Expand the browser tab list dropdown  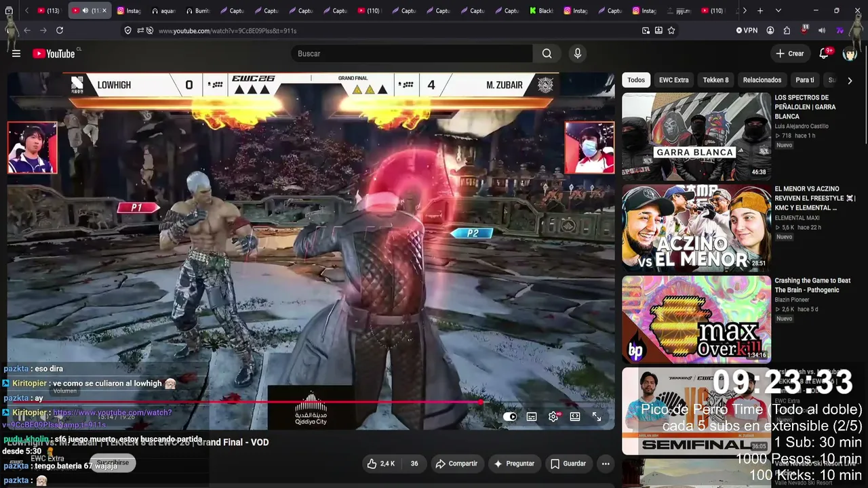[778, 11]
